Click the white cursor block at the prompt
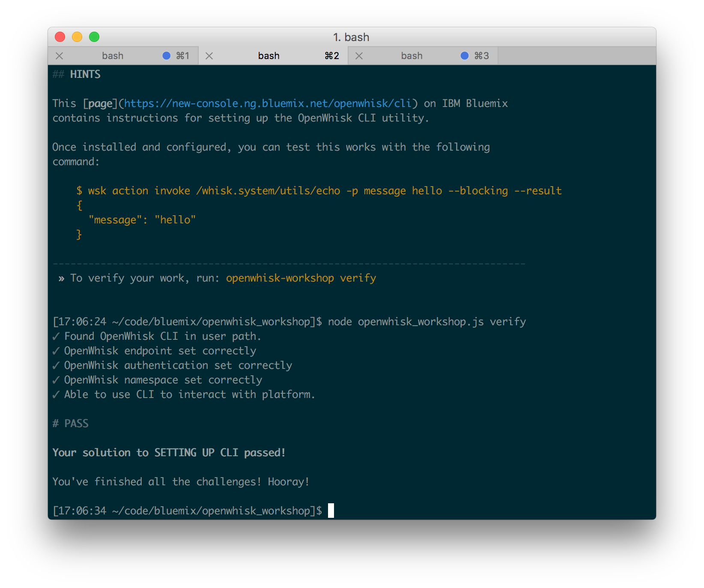Image resolution: width=704 pixels, height=588 pixels. pyautogui.click(x=331, y=511)
